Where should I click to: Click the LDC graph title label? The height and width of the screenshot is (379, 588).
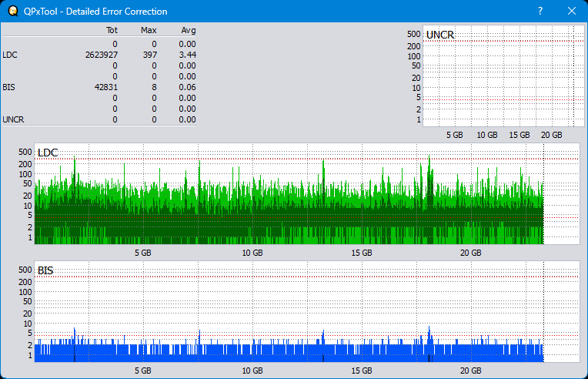tap(48, 153)
